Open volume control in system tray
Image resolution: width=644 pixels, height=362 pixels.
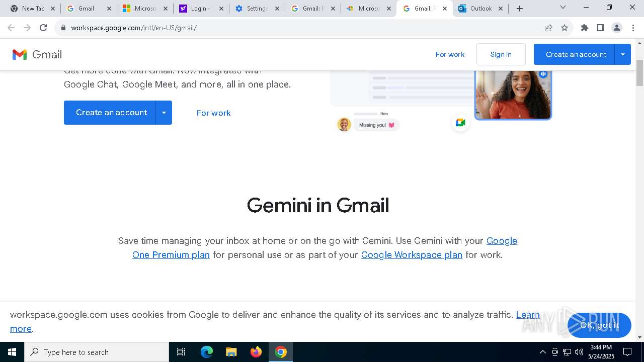click(x=579, y=352)
